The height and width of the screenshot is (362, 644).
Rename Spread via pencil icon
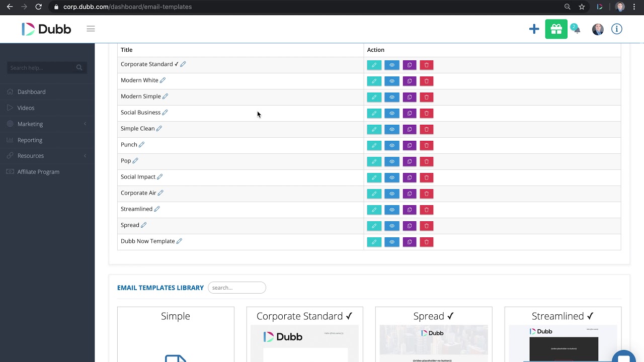tap(143, 225)
